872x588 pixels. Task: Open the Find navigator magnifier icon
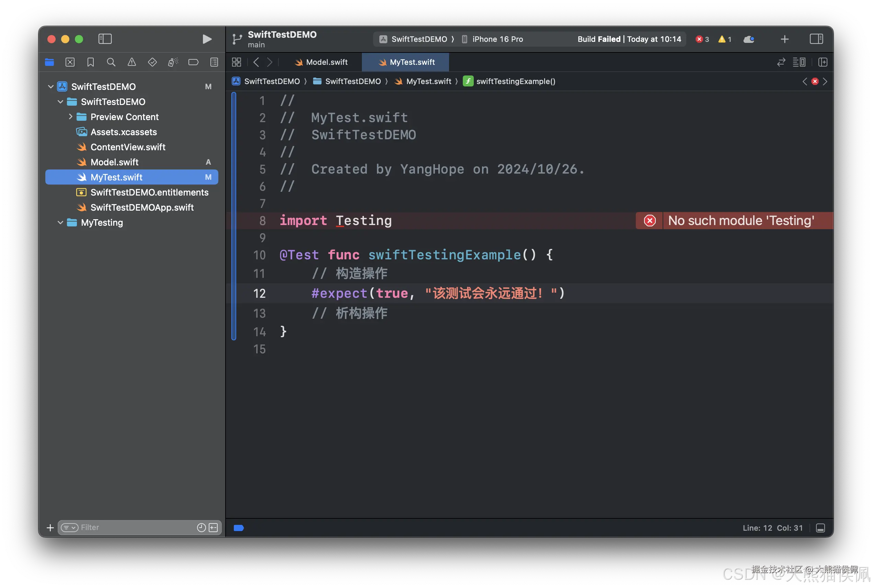111,62
